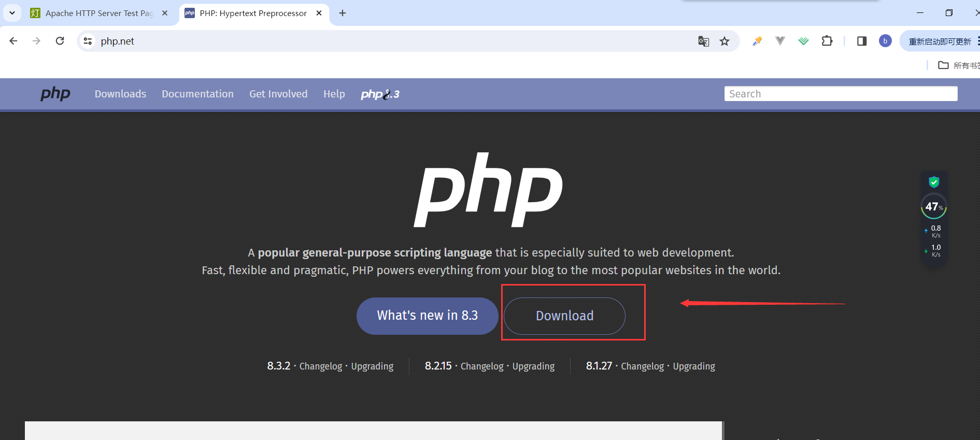The width and height of the screenshot is (980, 440).
Task: Open the 8.2.15 version link
Action: coord(438,366)
